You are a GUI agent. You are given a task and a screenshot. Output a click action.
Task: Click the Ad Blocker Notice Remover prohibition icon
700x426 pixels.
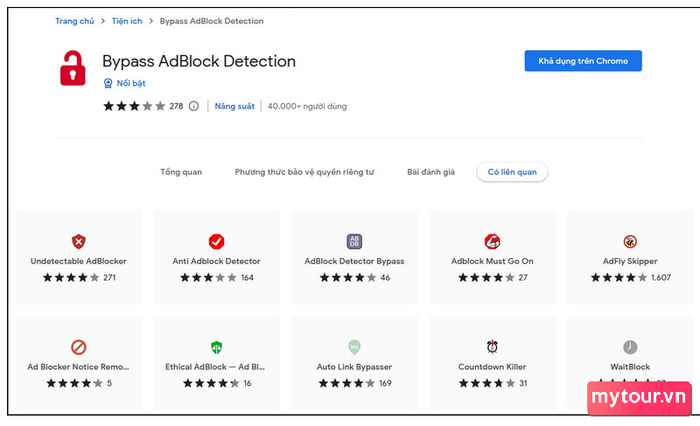79,347
